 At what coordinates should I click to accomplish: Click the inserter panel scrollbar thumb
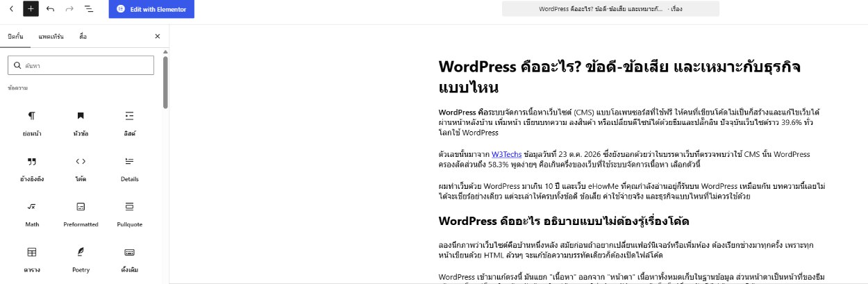pyautogui.click(x=165, y=82)
